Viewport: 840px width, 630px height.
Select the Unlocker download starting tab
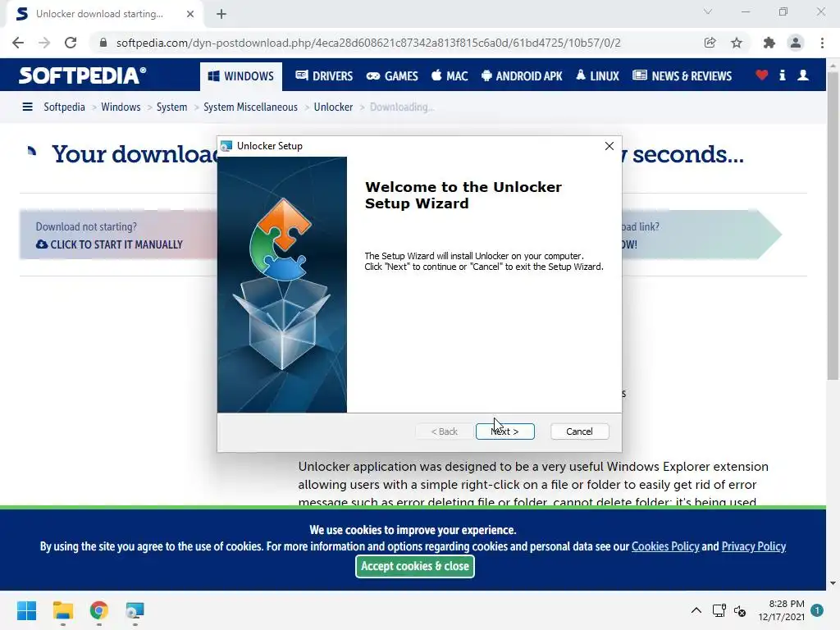[x=104, y=14]
